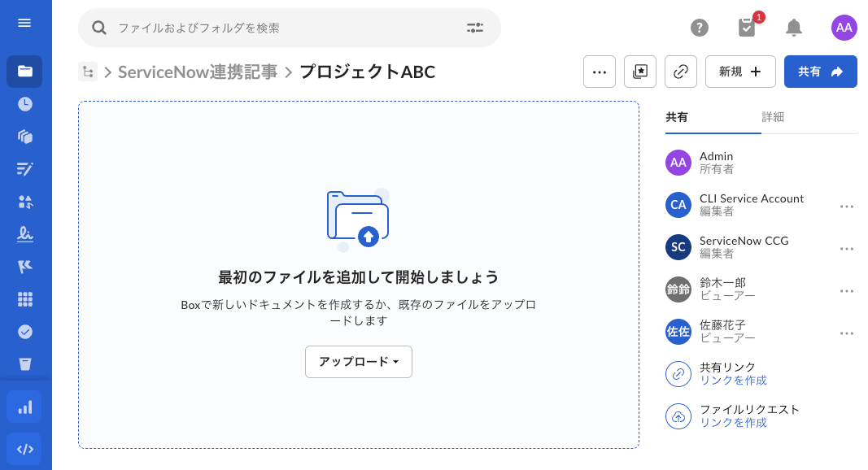Open the 新規 dropdown

740,72
